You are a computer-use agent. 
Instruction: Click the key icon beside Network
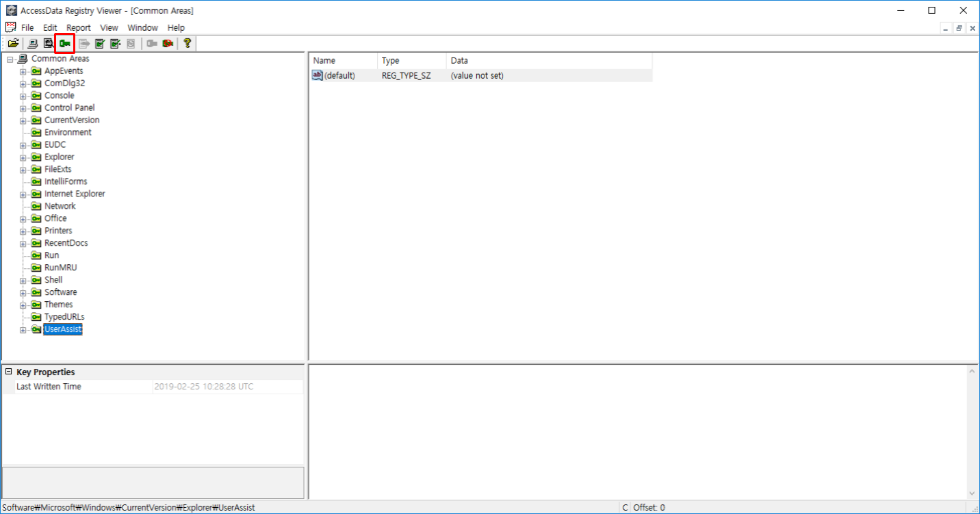coord(36,207)
